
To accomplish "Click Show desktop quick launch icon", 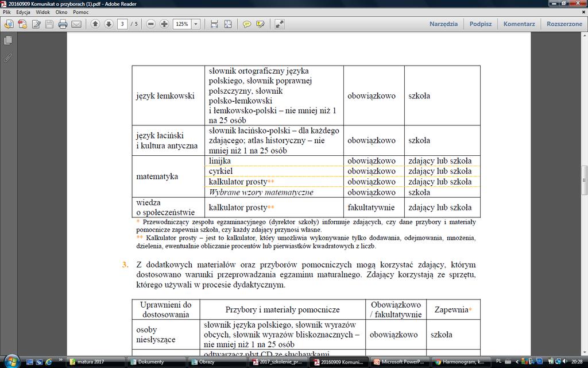I will coord(30,362).
